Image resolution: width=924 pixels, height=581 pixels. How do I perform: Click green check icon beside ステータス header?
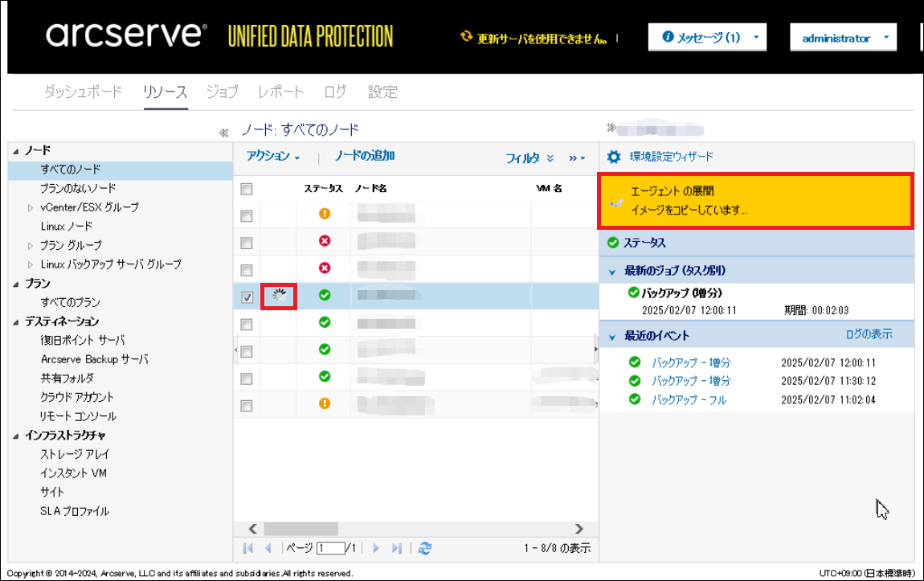coord(613,243)
